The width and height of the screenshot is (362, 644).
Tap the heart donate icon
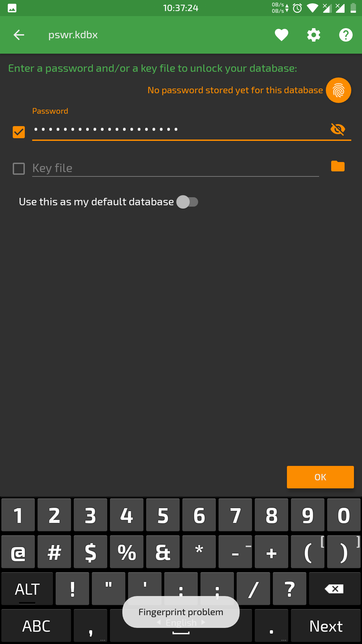tap(282, 35)
